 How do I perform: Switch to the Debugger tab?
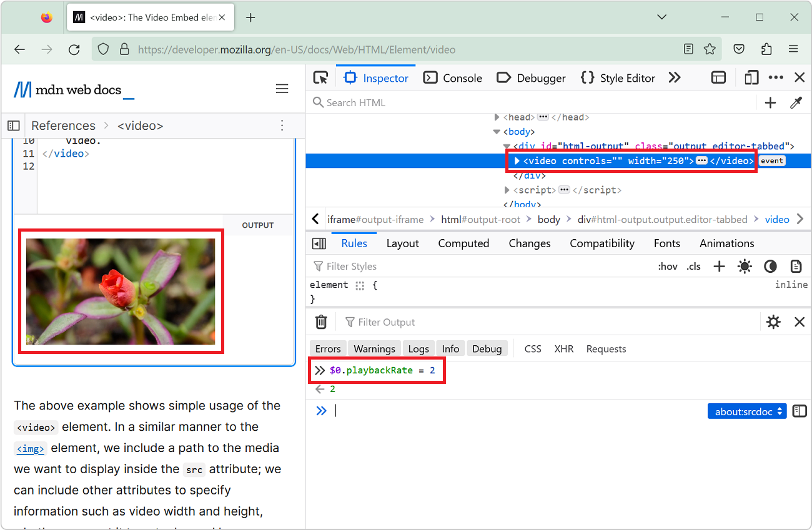point(532,77)
